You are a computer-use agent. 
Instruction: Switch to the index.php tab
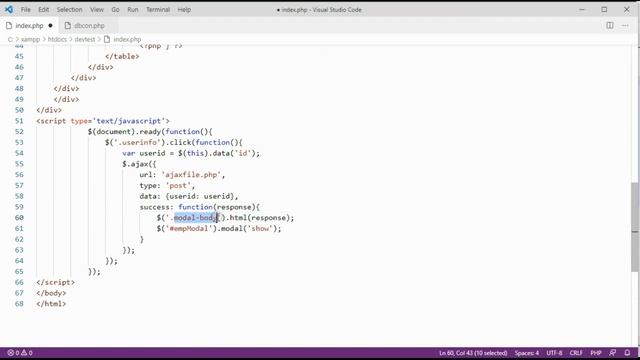coord(29,25)
